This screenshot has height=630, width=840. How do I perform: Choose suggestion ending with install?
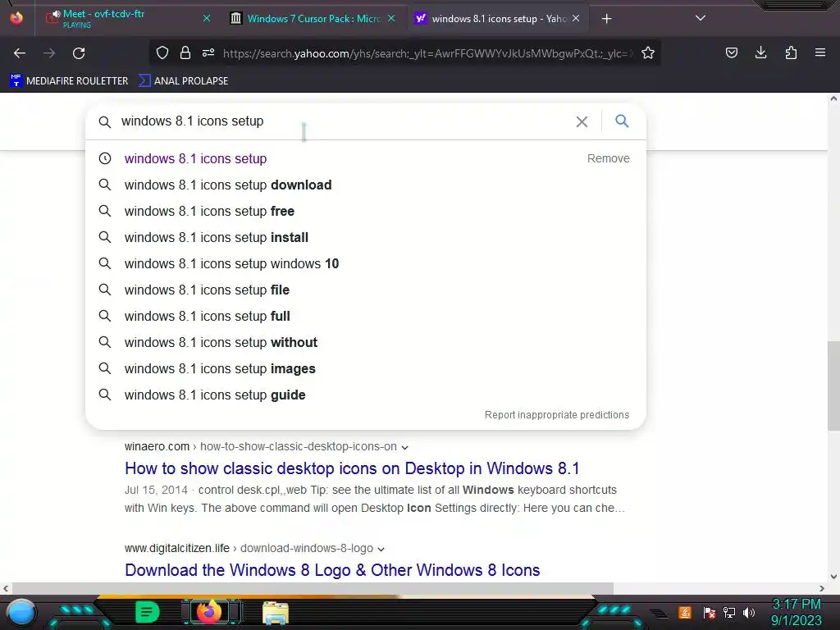point(365,237)
